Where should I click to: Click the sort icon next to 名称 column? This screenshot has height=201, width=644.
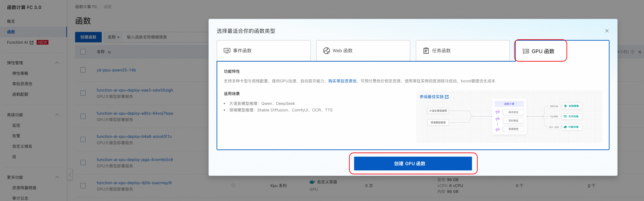click(109, 52)
